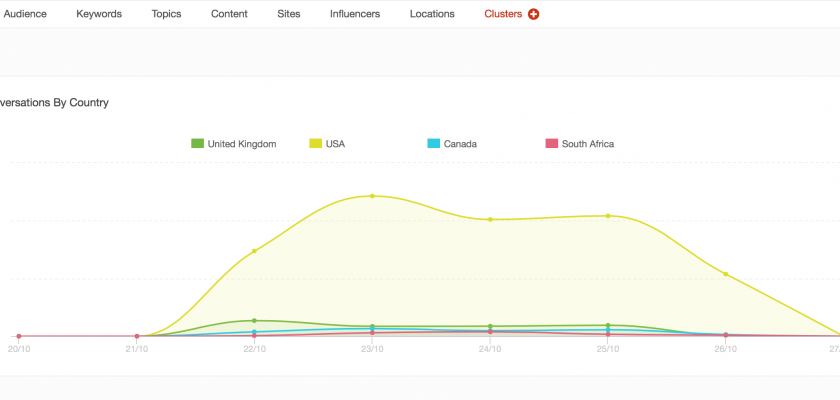Select the Content tab

229,14
